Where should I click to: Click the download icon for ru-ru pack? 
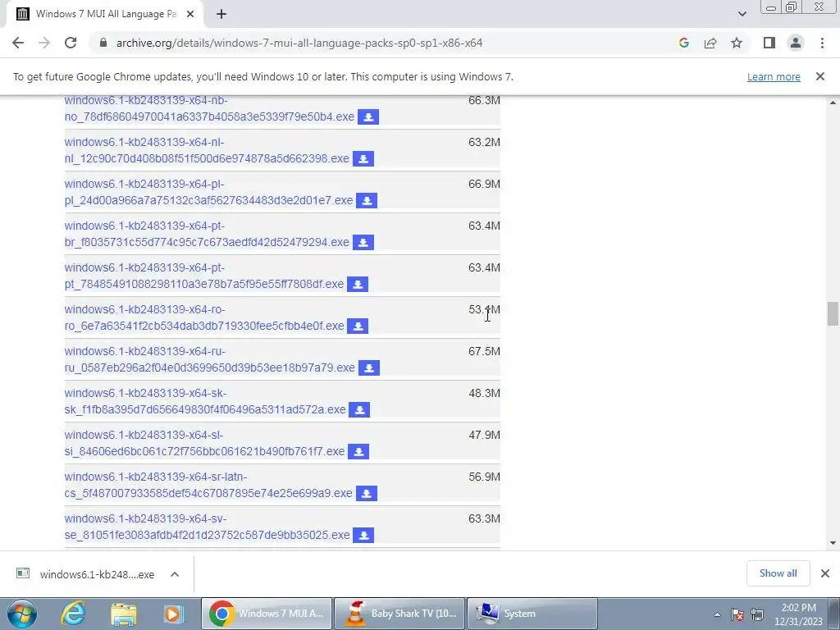(x=369, y=367)
